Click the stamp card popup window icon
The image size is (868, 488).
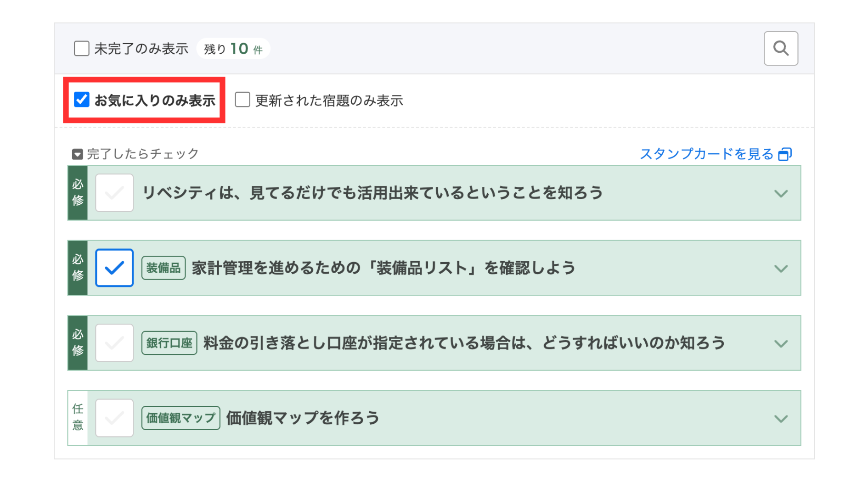(785, 154)
